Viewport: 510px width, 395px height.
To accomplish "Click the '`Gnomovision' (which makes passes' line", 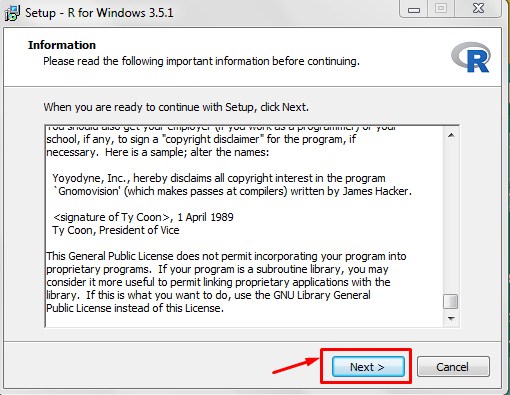I will tap(232, 191).
